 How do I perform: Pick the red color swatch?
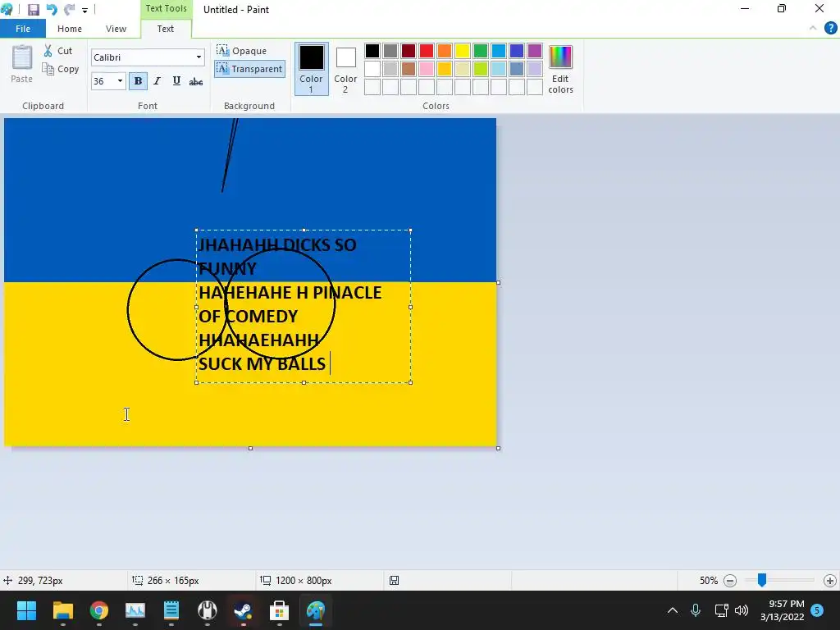click(427, 51)
